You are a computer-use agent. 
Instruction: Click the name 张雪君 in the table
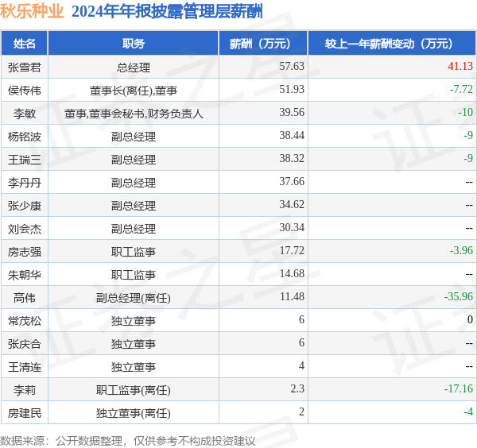pyautogui.click(x=25, y=68)
